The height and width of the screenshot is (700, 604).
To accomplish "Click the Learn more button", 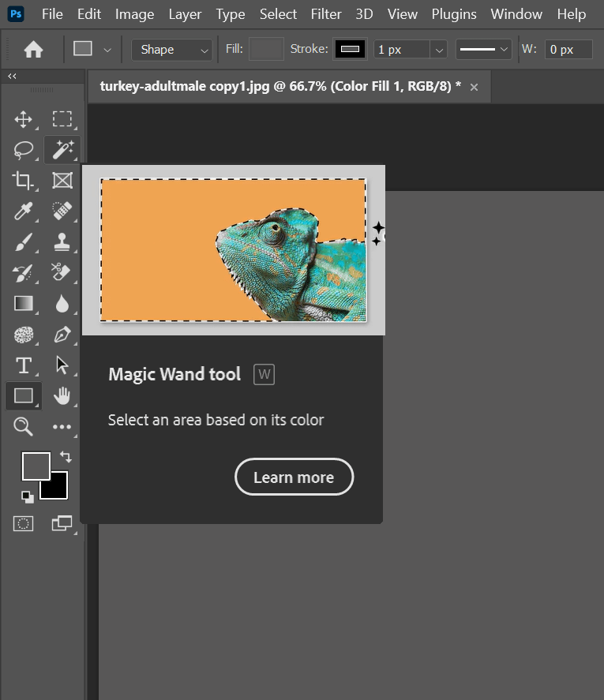I will 294,477.
